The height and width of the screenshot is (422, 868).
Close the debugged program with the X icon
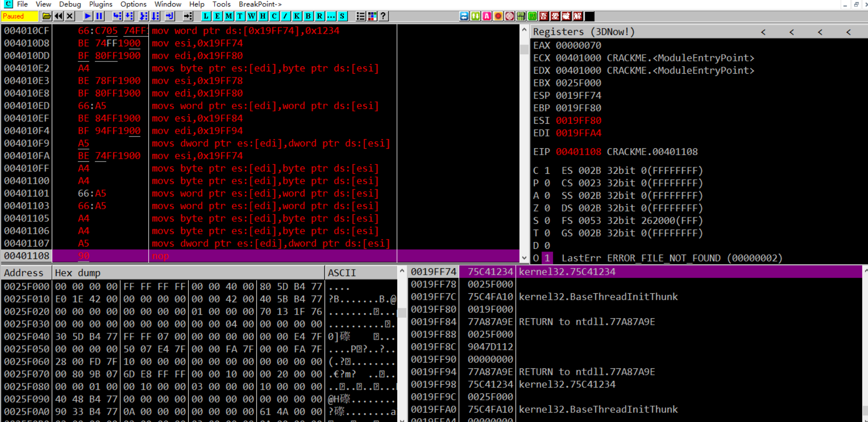[x=70, y=16]
